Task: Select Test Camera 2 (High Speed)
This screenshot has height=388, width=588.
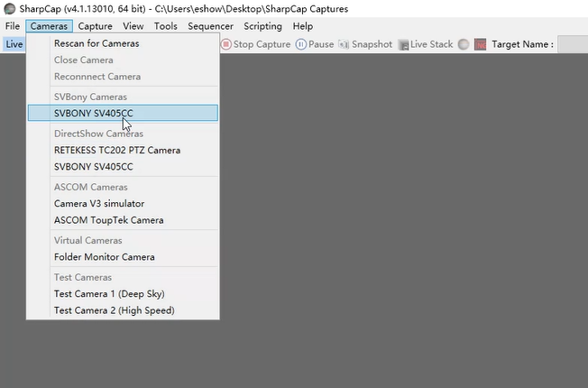Action: click(x=115, y=310)
